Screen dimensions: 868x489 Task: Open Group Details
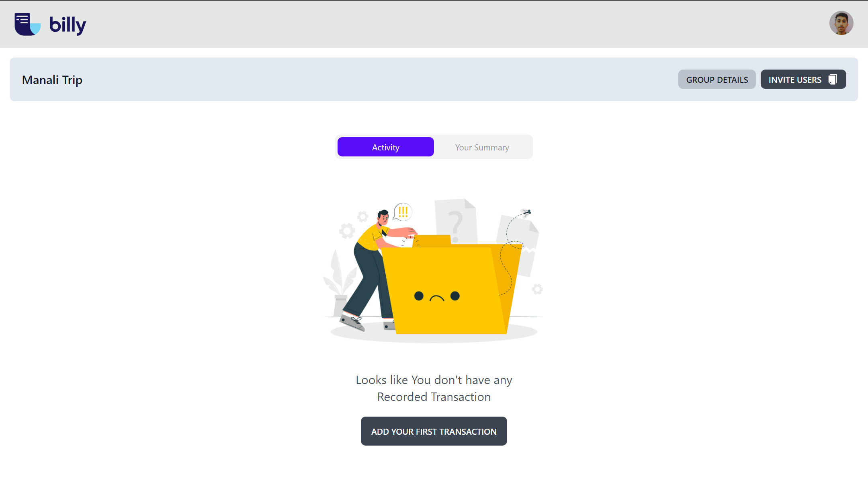pyautogui.click(x=717, y=80)
